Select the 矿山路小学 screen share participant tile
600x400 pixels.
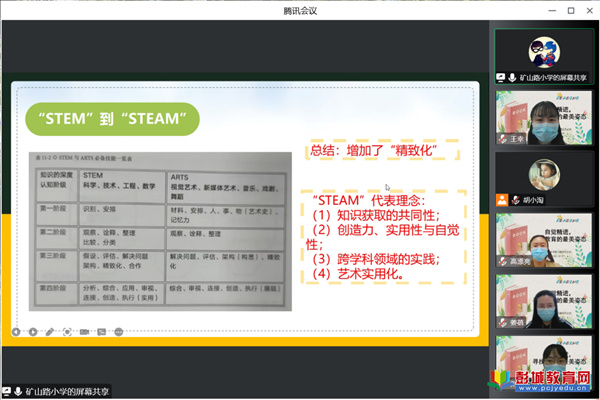click(544, 56)
